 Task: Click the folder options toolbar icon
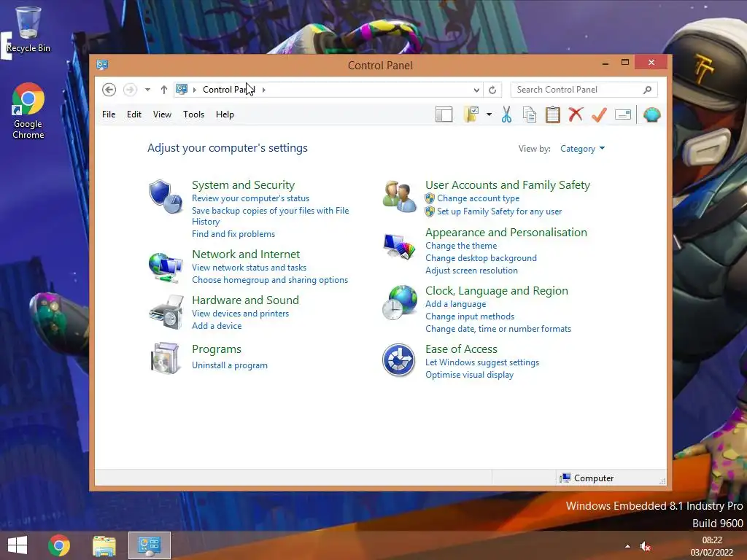point(471,114)
